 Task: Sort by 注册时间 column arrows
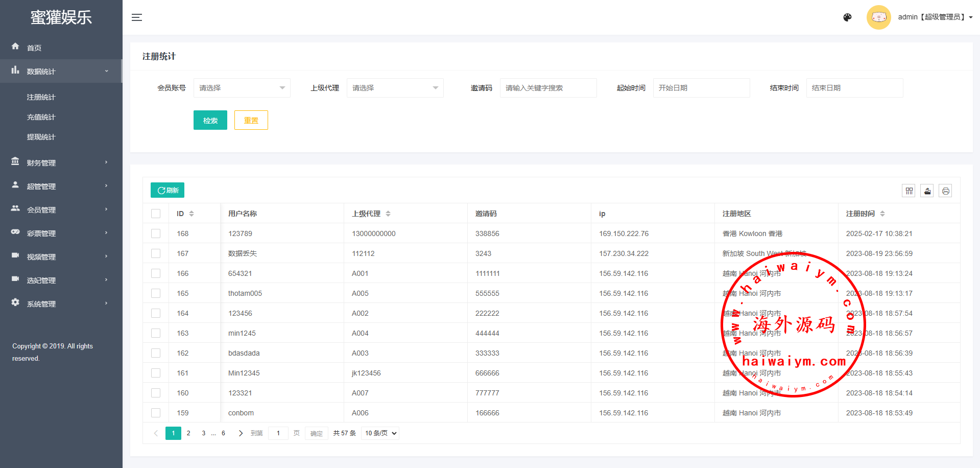(x=882, y=214)
